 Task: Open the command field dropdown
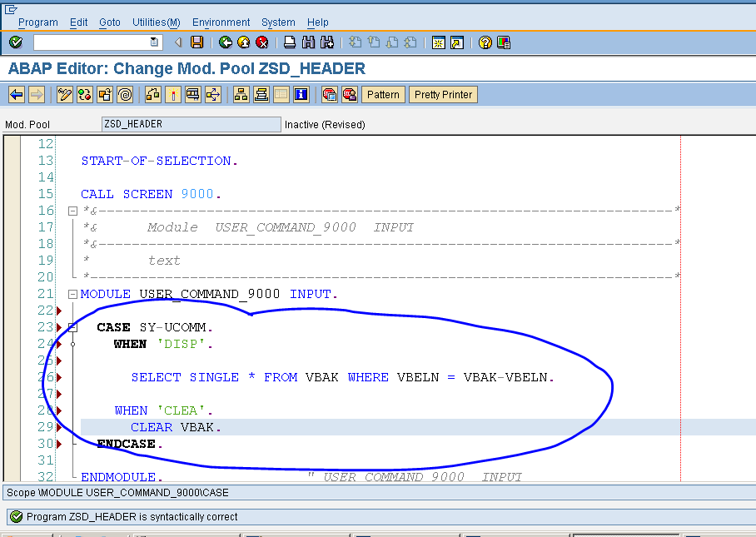coord(154,42)
